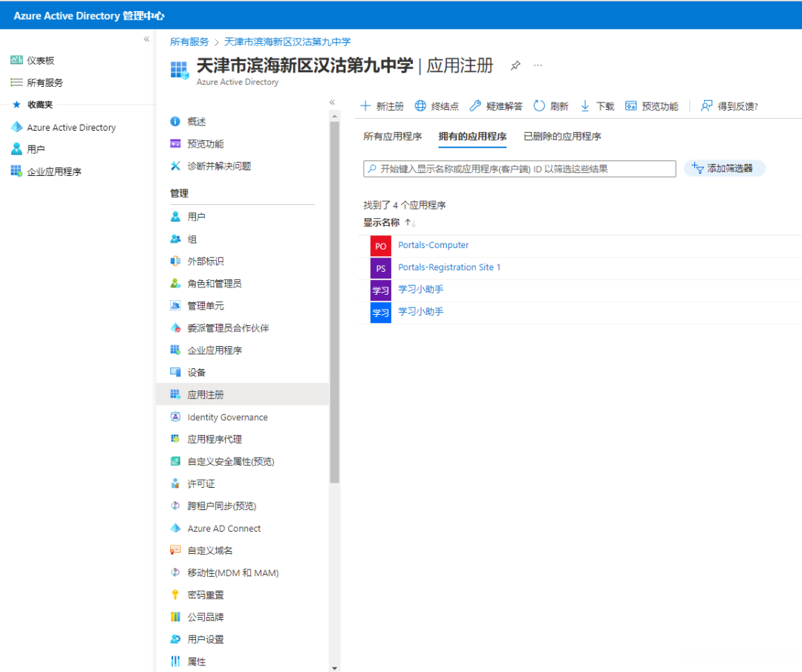Switch to 所有应用程序 tab

392,137
